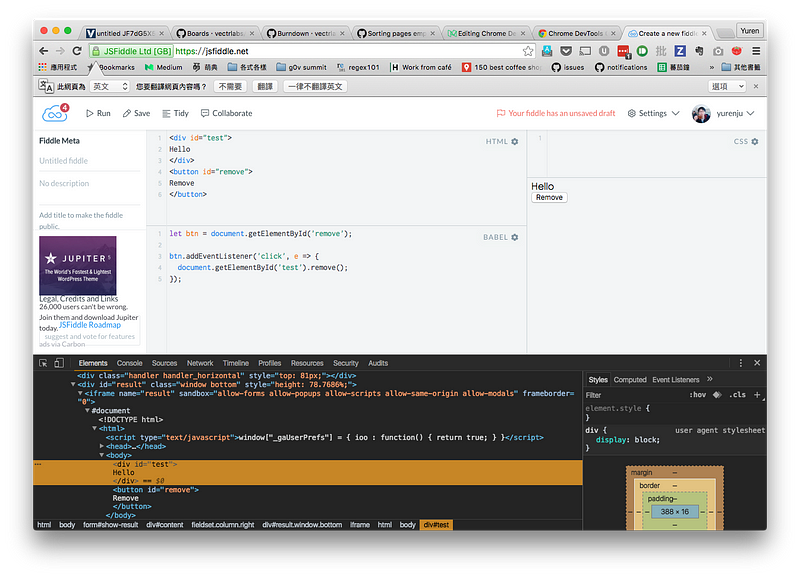Run the fiddle
Screen dimensions: 800x578
coord(98,113)
